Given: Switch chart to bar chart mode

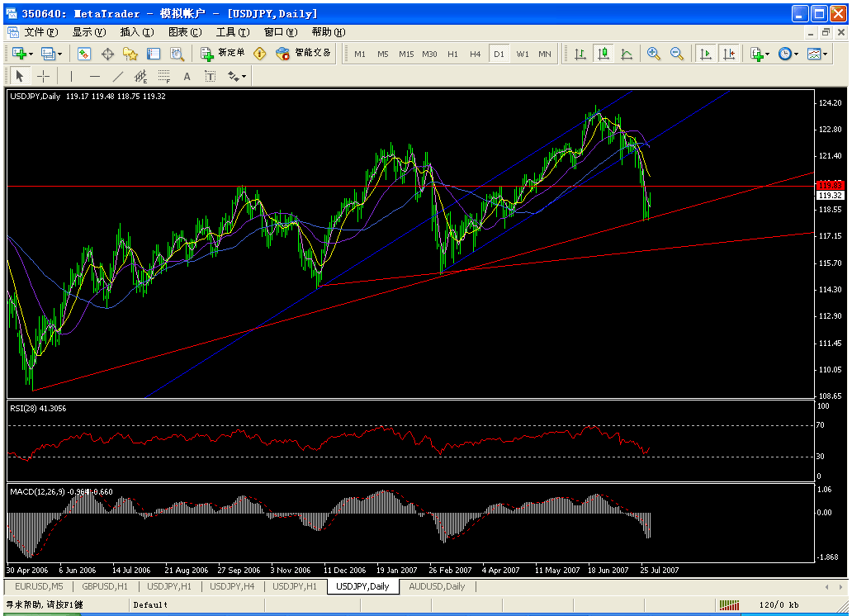Looking at the screenshot, I should [580, 54].
